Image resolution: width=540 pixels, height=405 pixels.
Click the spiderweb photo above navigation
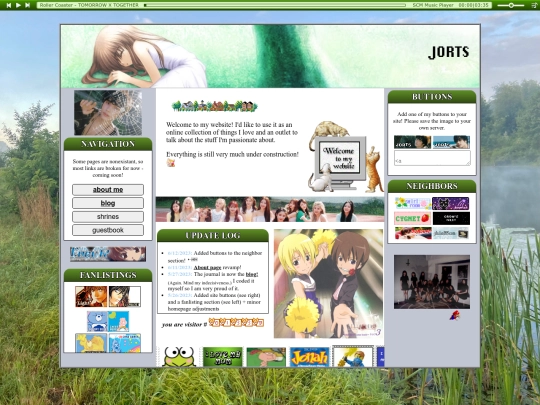[x=108, y=113]
